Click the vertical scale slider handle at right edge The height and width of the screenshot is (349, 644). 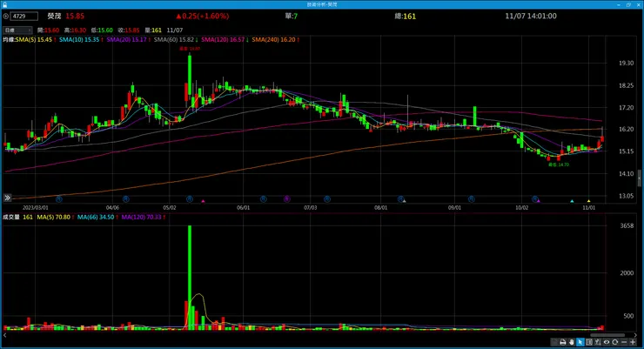click(640, 178)
